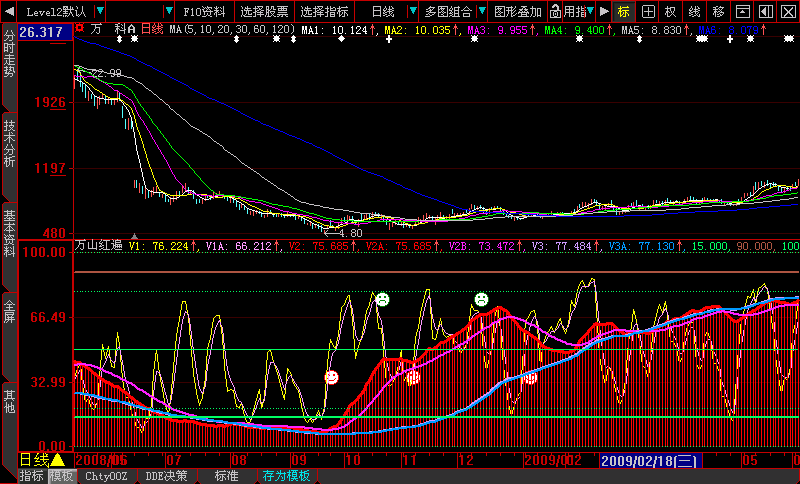Click the MA1: 10.124 value
Screen dimensions: 800x484
[x=338, y=30]
